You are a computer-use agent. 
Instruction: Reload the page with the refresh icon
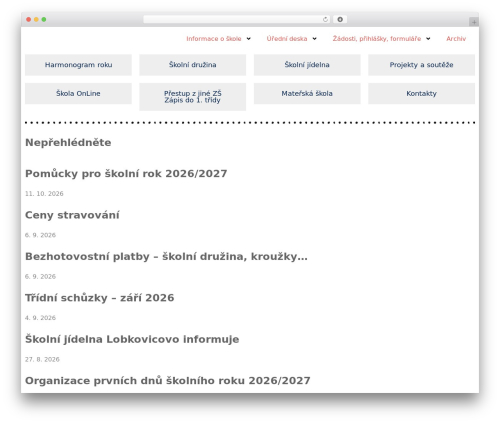(x=325, y=20)
